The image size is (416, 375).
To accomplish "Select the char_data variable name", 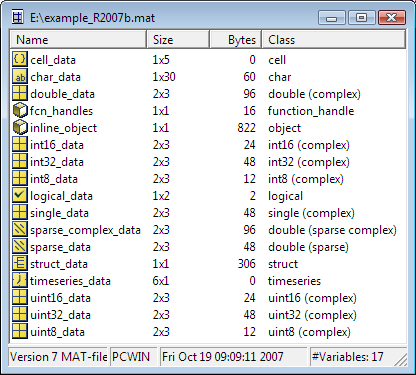I will [x=55, y=77].
